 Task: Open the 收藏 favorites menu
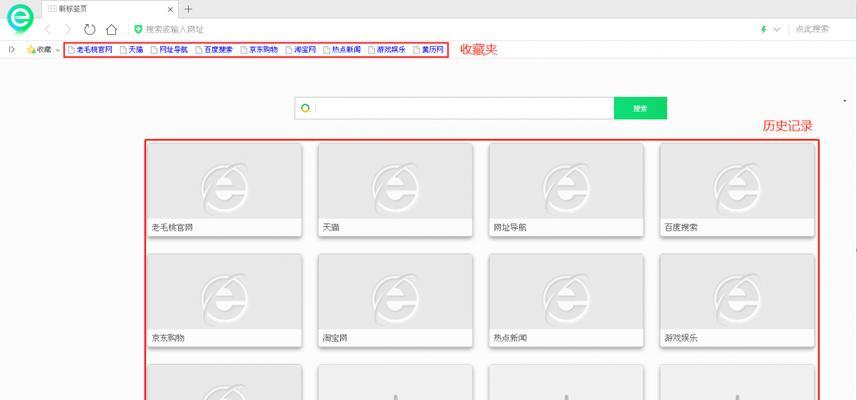(x=39, y=50)
